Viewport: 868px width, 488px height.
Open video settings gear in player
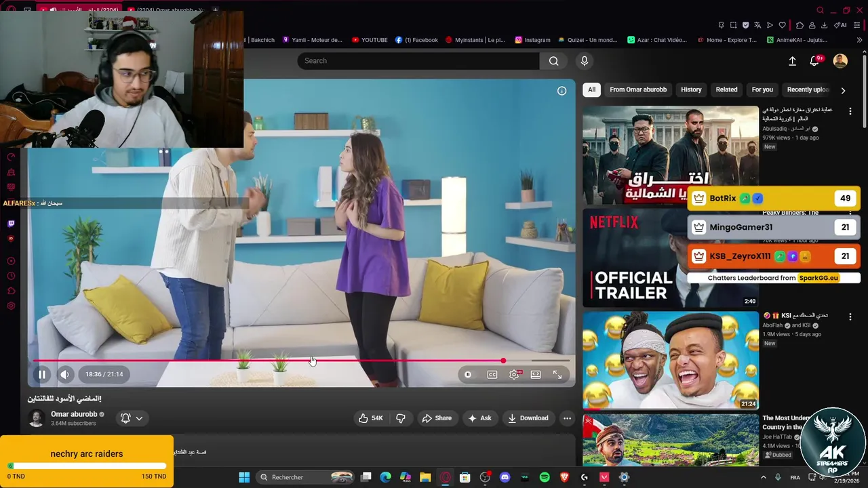pos(515,374)
